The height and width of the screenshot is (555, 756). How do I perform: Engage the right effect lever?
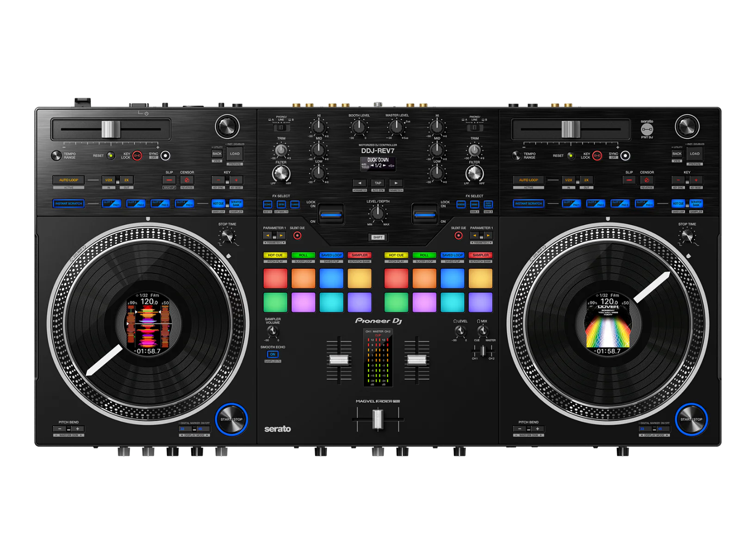(x=425, y=215)
